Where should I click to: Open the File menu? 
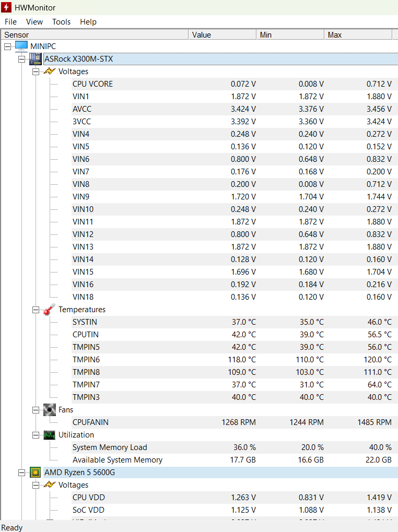click(x=10, y=22)
